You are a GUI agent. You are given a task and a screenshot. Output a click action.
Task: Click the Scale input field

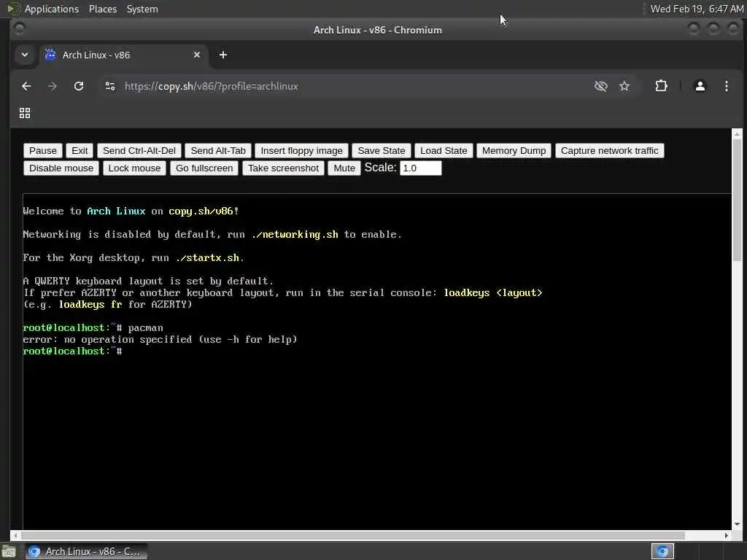click(x=421, y=168)
